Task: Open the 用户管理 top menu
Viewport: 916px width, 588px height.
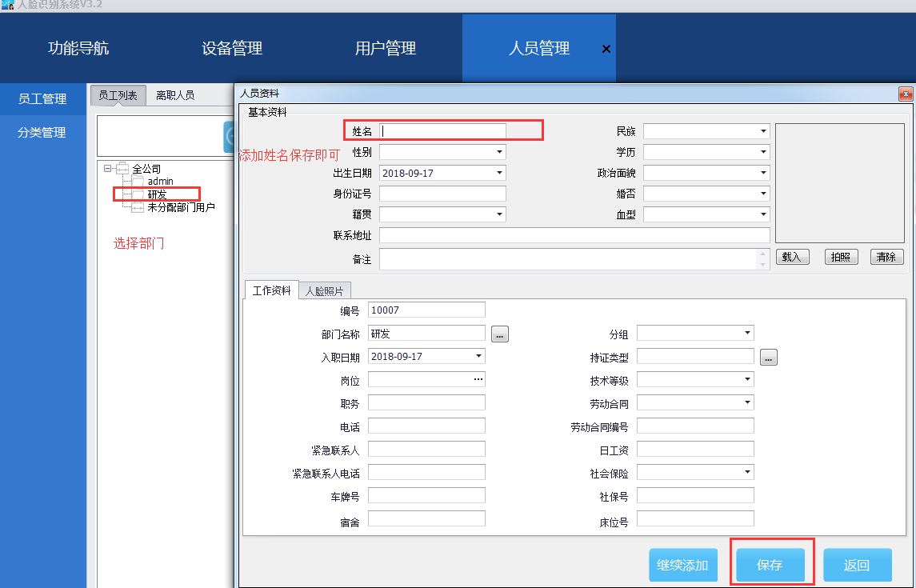Action: point(386,48)
